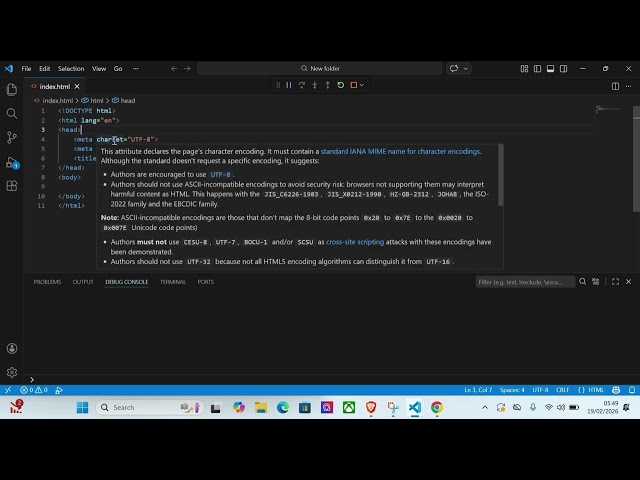Open the File menu
The height and width of the screenshot is (480, 640).
[x=26, y=69]
